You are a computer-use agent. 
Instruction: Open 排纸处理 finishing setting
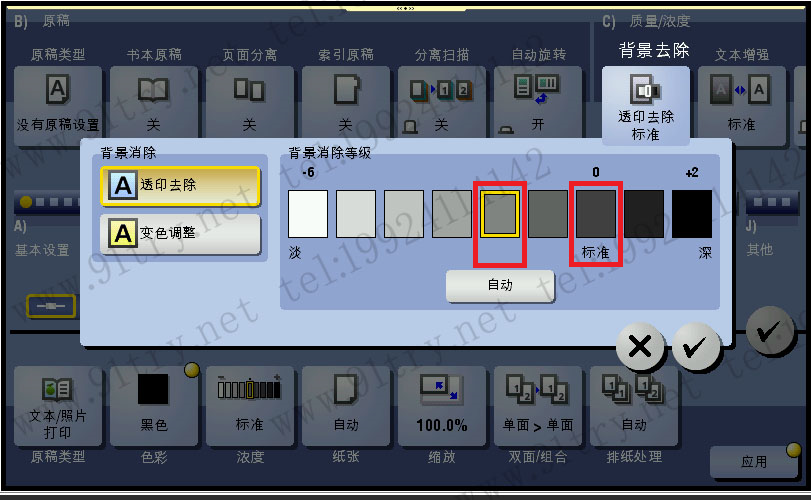(x=634, y=406)
